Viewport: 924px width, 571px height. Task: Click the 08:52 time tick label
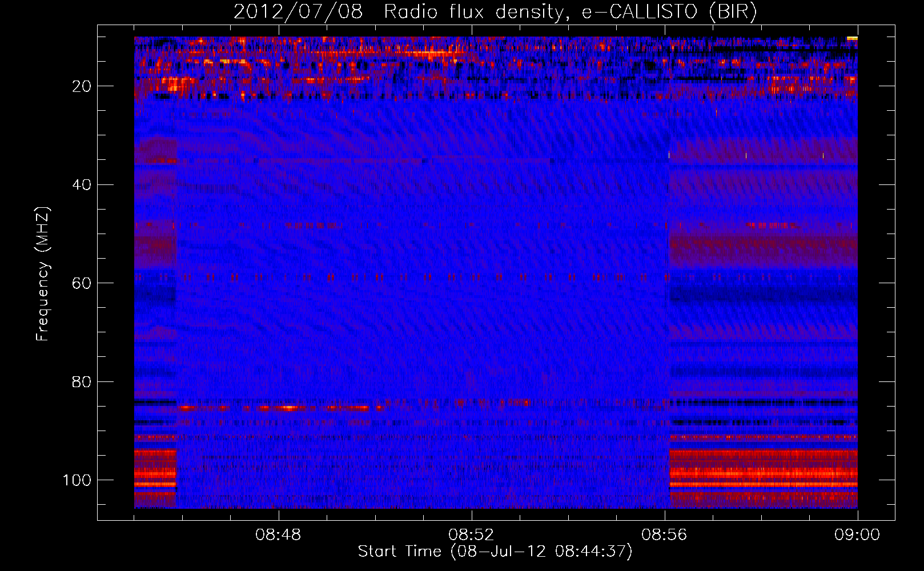coord(471,535)
